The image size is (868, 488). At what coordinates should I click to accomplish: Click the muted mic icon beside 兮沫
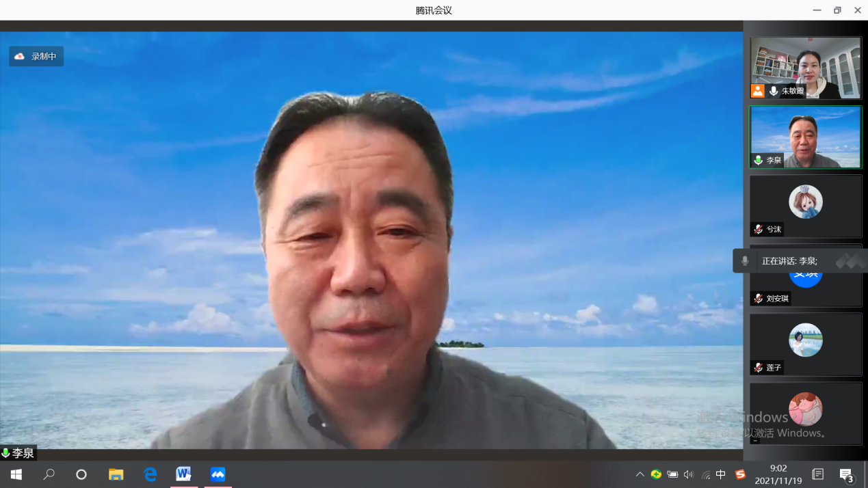pyautogui.click(x=758, y=230)
